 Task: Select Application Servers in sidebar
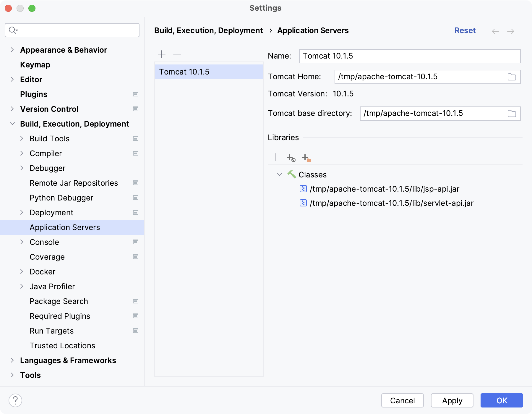coord(72,227)
